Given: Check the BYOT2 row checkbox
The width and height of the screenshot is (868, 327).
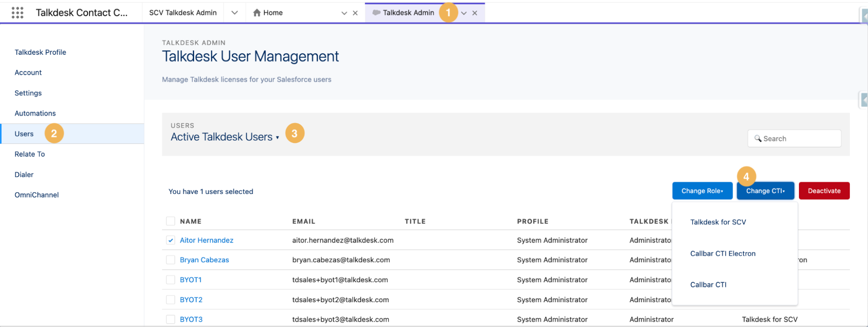Looking at the screenshot, I should [171, 300].
